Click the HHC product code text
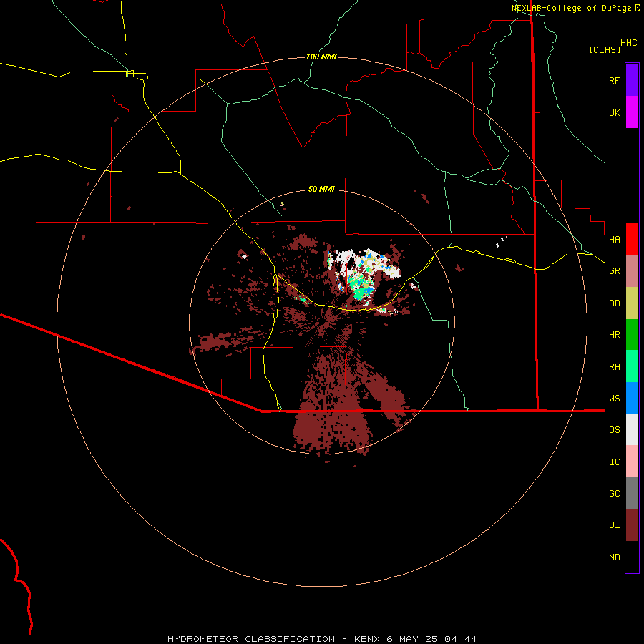The height and width of the screenshot is (644, 644). [628, 43]
